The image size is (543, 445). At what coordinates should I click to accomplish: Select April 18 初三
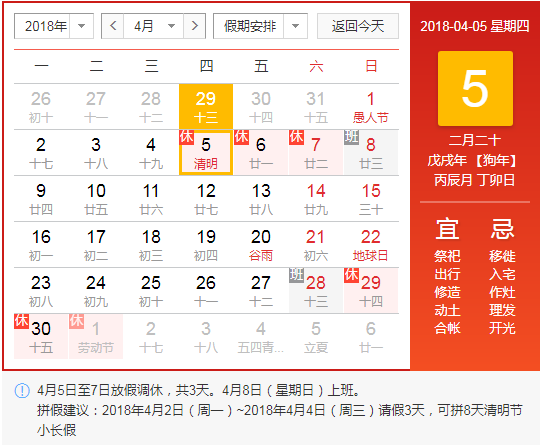(x=151, y=245)
